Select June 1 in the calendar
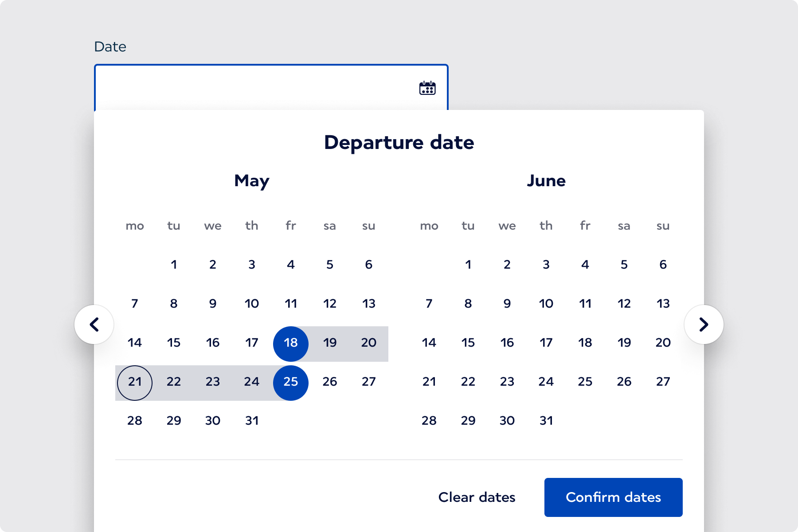 [468, 265]
